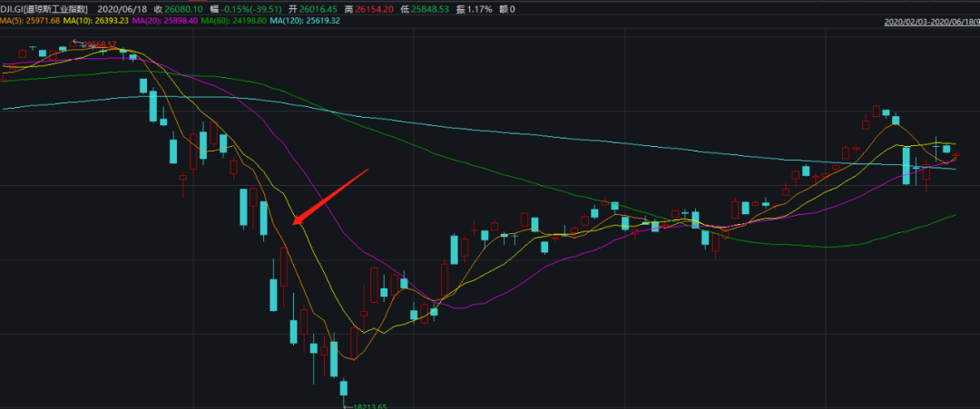Select the MA(60) 24198.80 indicator label
Viewport: 980px width, 409px height.
tap(234, 21)
